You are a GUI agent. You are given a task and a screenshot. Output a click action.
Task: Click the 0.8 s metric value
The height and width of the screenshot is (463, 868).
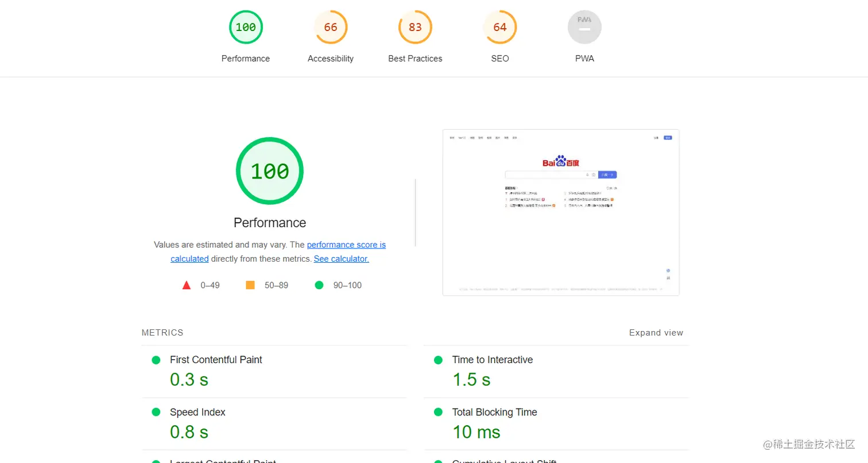point(189,432)
